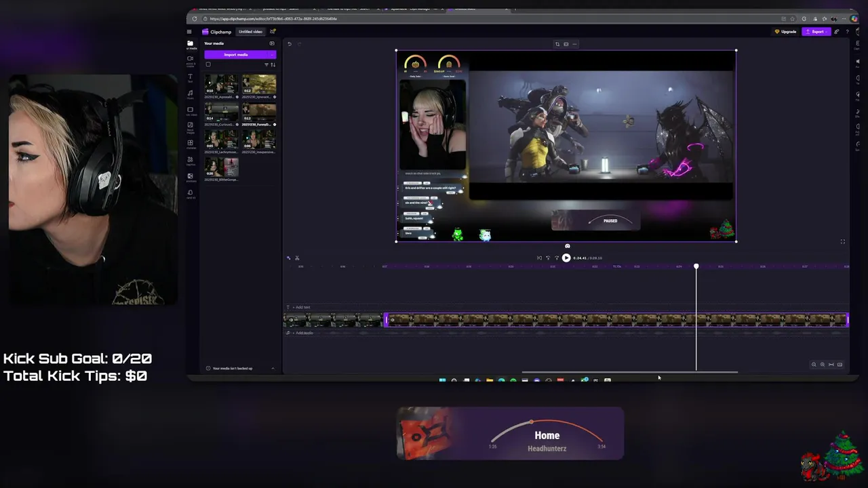Open Stock images sidebar panel

click(191, 127)
